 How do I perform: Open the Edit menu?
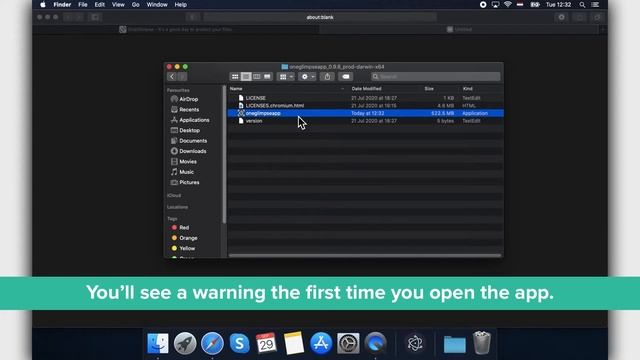click(x=100, y=5)
